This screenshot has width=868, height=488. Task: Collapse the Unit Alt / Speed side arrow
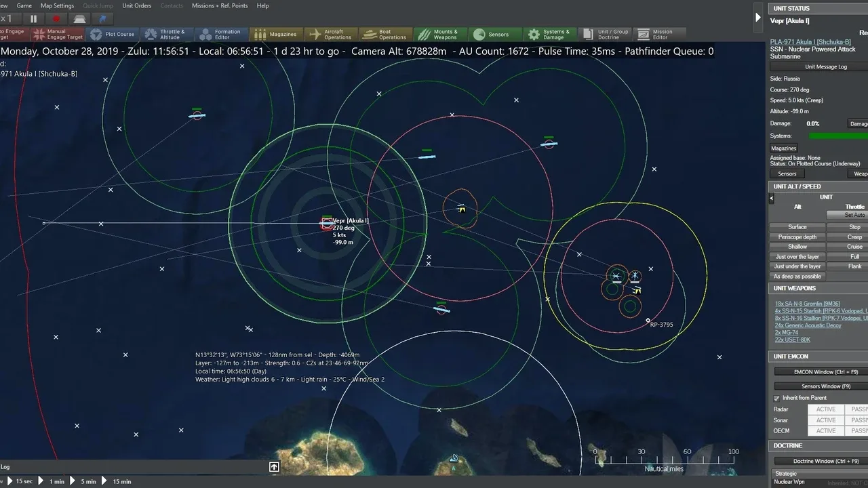pos(771,198)
